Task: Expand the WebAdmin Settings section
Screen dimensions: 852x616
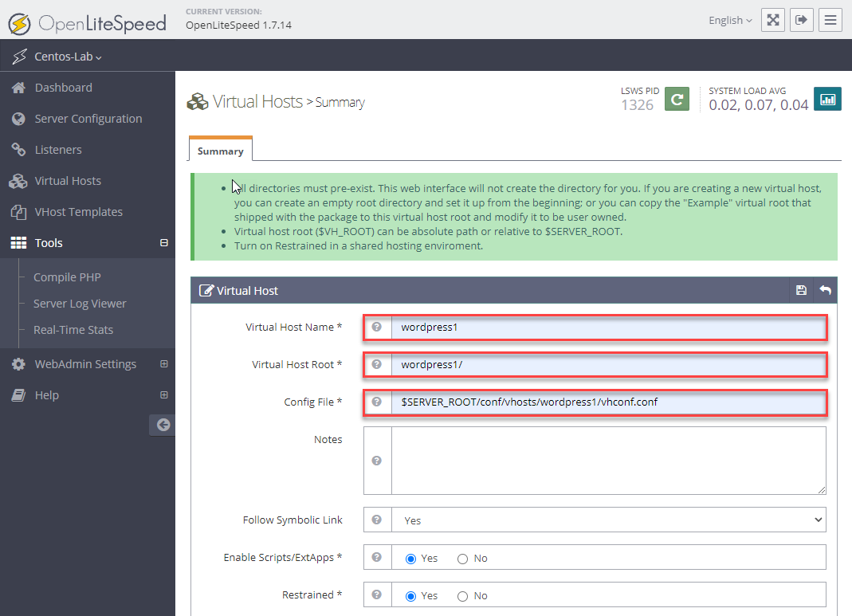Action: pyautogui.click(x=164, y=364)
